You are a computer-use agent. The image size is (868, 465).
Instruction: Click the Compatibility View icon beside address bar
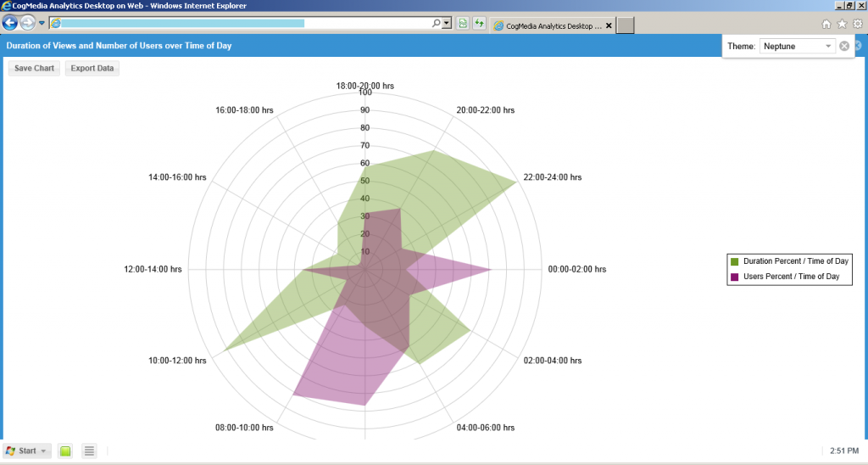click(x=464, y=24)
